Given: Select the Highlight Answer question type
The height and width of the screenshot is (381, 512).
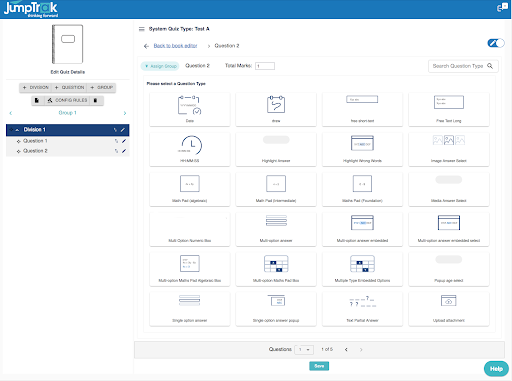Looking at the screenshot, I should click(x=276, y=149).
